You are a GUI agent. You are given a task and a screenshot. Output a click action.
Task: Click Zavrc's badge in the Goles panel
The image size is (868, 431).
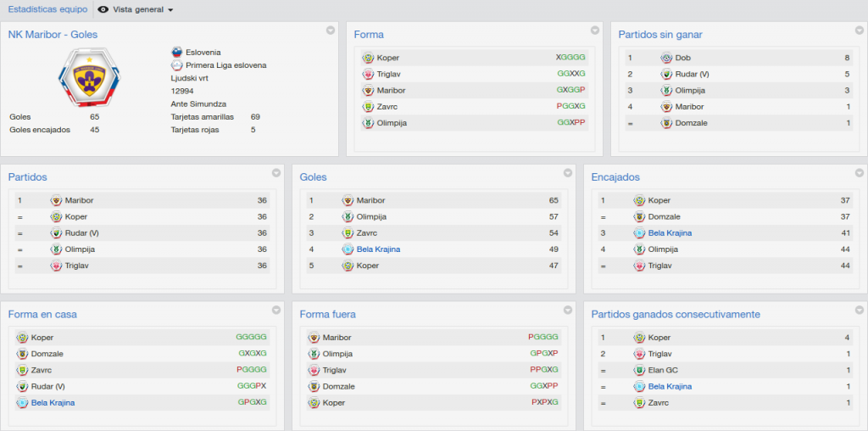click(348, 233)
